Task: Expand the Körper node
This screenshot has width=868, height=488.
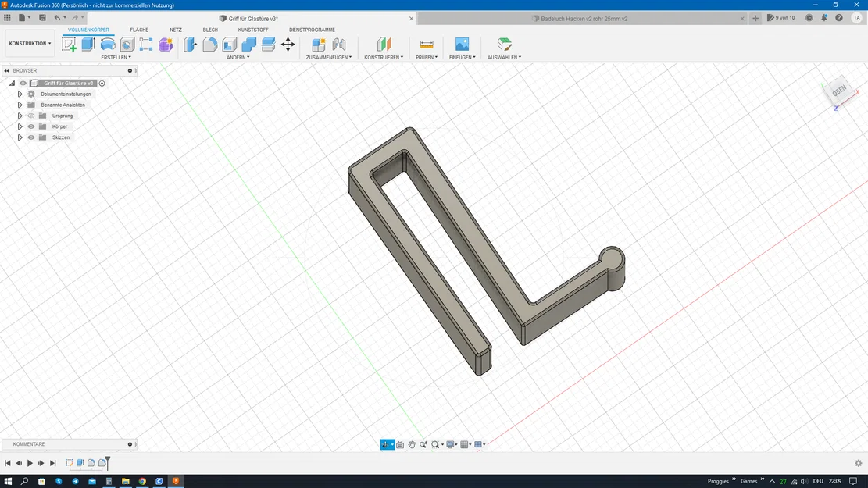Action: click(x=20, y=126)
